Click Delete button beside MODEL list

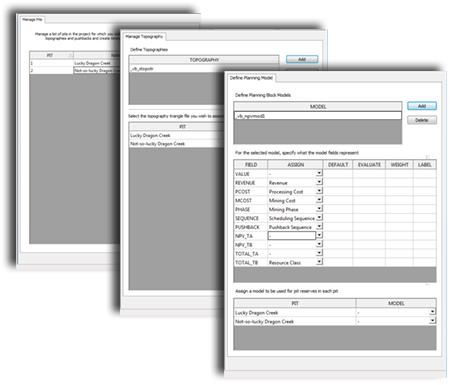coord(422,120)
